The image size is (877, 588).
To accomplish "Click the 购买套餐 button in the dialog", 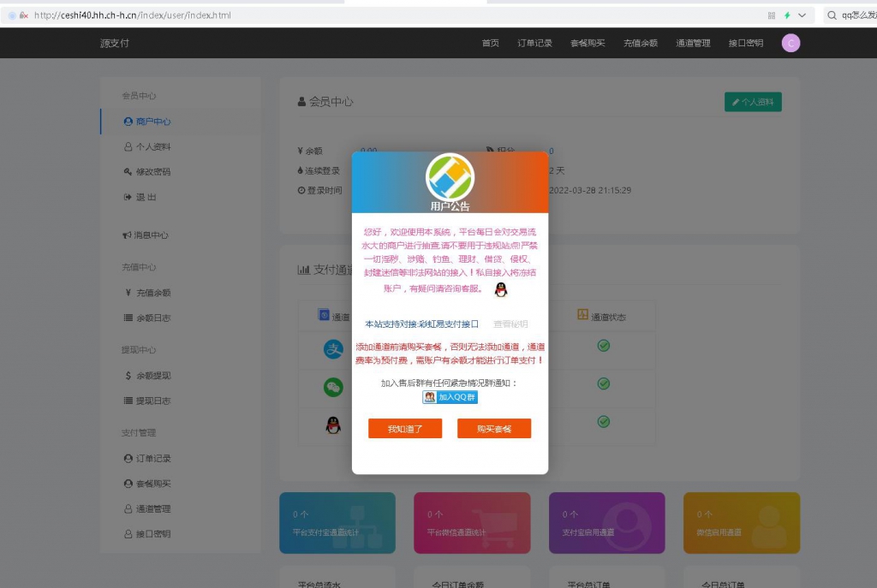I will pos(493,429).
